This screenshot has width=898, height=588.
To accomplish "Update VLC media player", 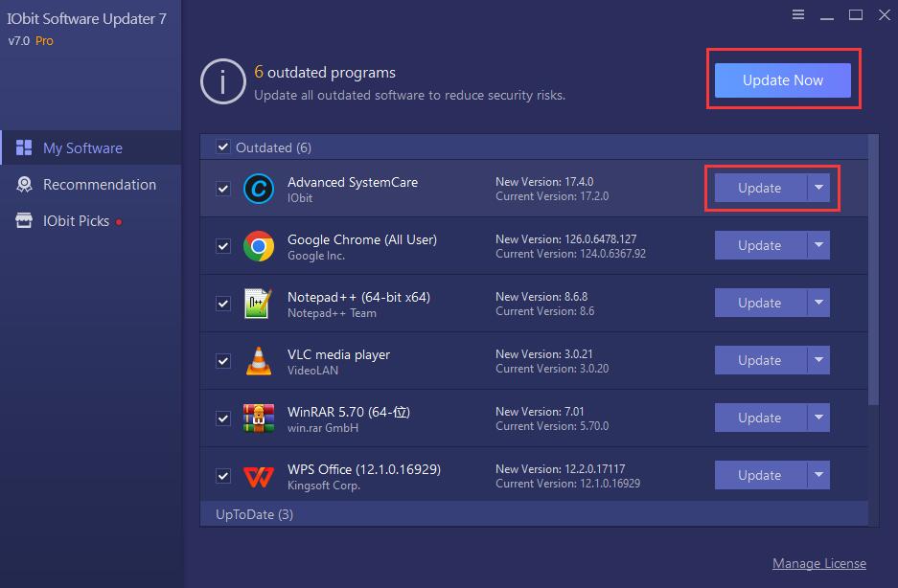I will [x=761, y=360].
